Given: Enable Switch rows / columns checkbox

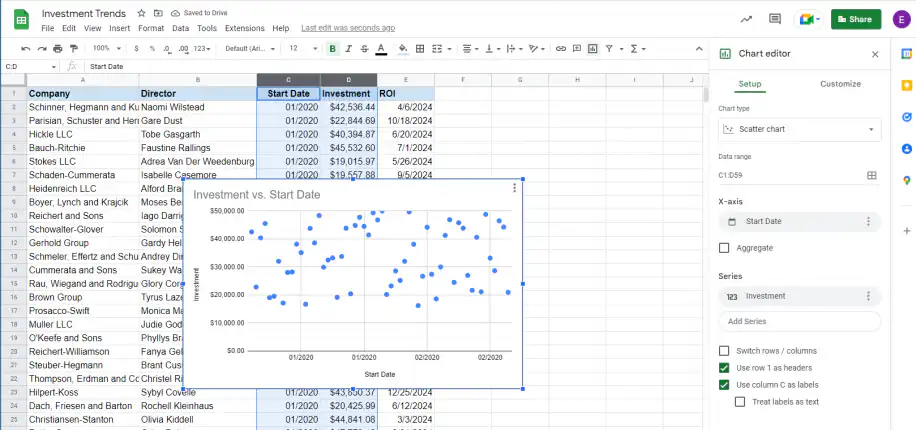Looking at the screenshot, I should [x=724, y=351].
